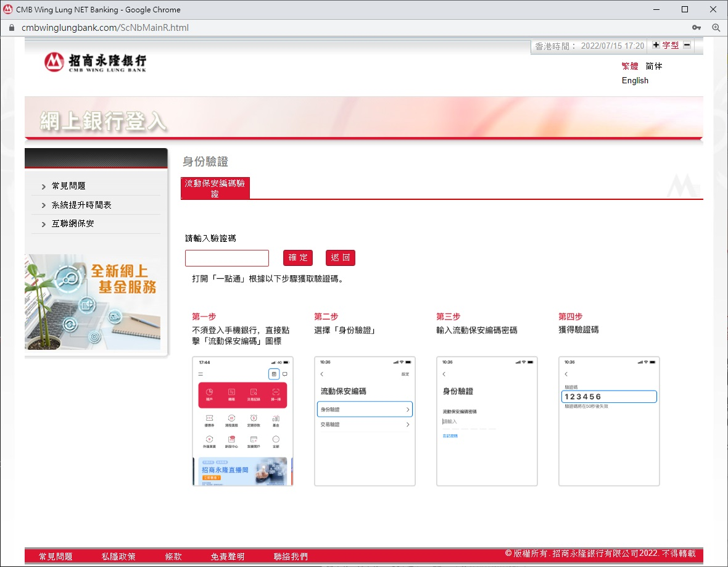Click the 第三步 step heading
This screenshot has width=728, height=567.
449,317
